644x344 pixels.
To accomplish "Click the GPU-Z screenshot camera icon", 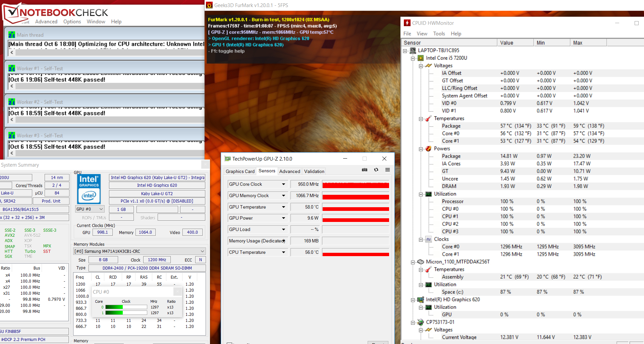I will pyautogui.click(x=365, y=170).
